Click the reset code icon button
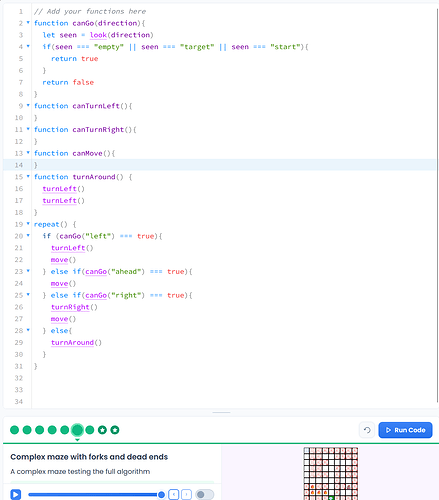The width and height of the screenshot is (439, 500). pyautogui.click(x=367, y=430)
